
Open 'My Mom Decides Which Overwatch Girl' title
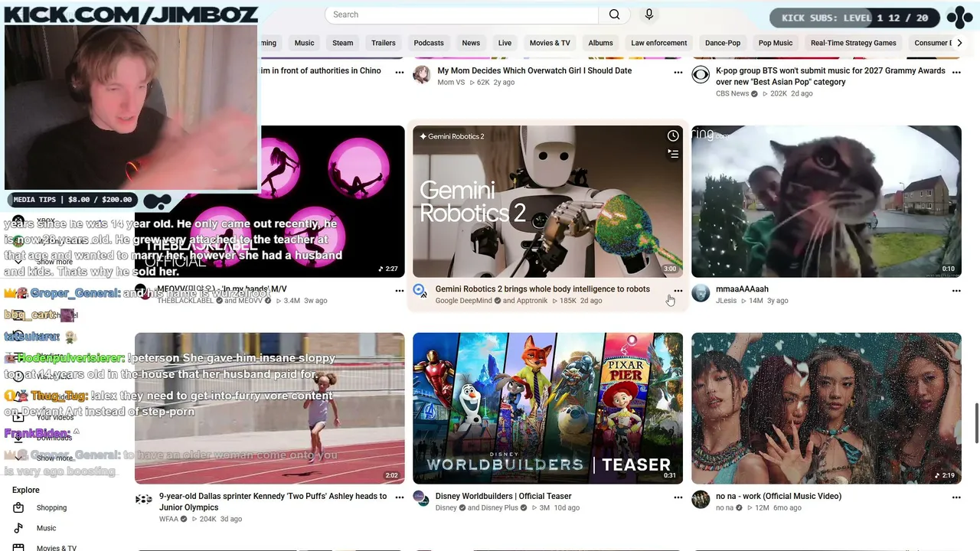pyautogui.click(x=534, y=70)
